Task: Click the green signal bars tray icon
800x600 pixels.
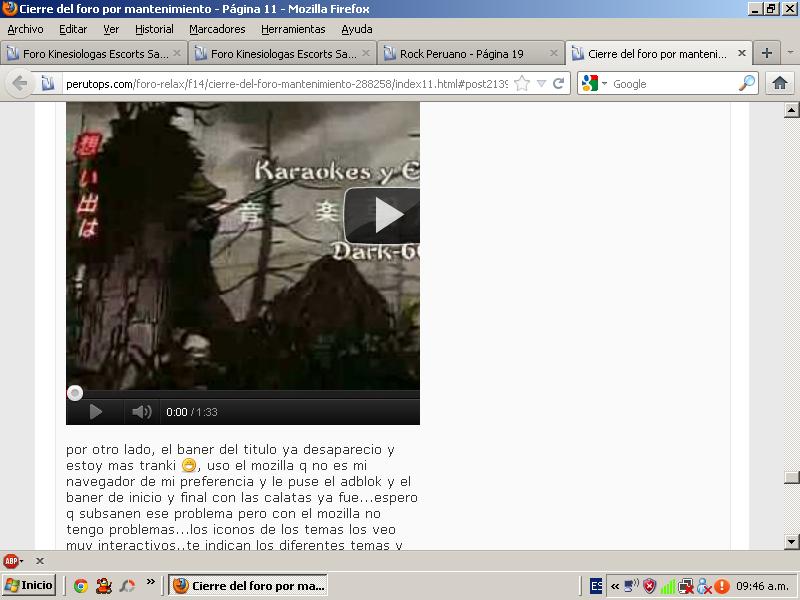Action: pyautogui.click(x=667, y=586)
